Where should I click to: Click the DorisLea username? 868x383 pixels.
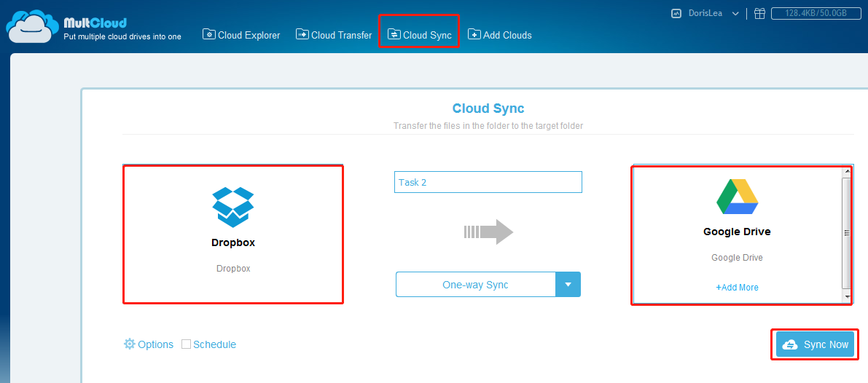click(x=705, y=13)
